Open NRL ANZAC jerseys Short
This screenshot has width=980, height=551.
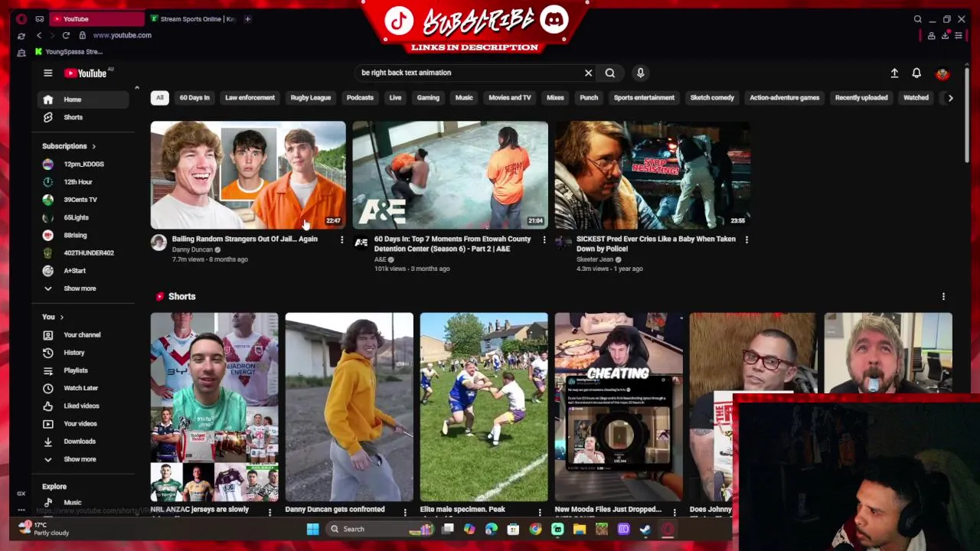[214, 407]
